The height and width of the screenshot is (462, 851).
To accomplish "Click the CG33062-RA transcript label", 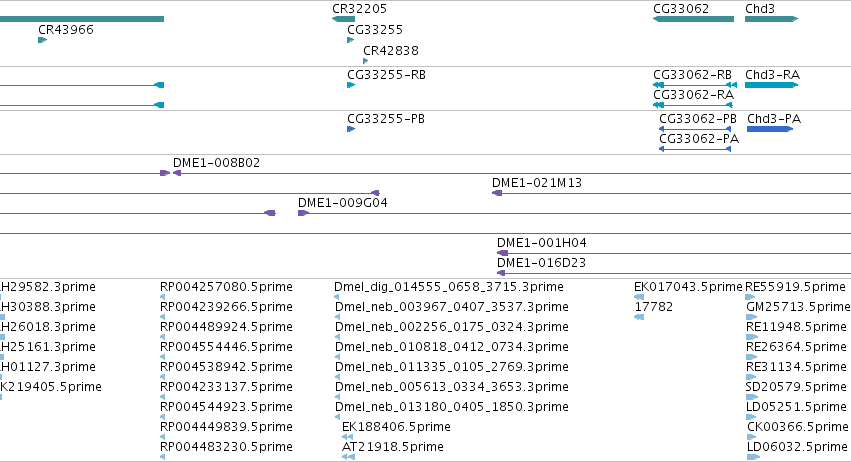I will click(x=693, y=95).
